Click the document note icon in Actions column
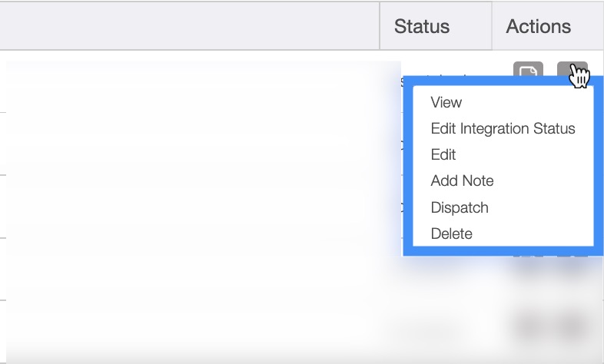This screenshot has height=364, width=604. pyautogui.click(x=528, y=72)
